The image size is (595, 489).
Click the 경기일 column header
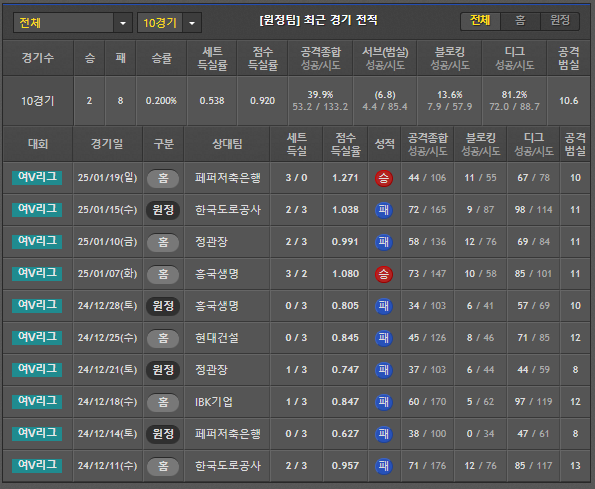point(107,144)
